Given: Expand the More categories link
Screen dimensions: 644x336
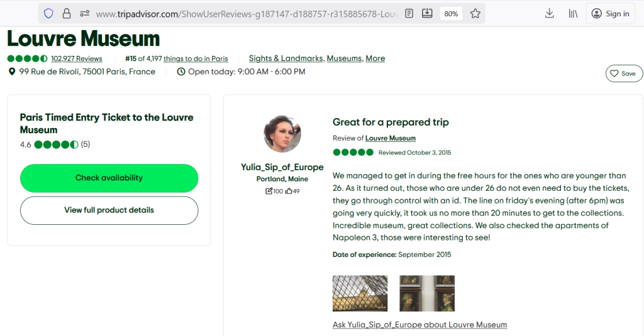Looking at the screenshot, I should tap(375, 58).
